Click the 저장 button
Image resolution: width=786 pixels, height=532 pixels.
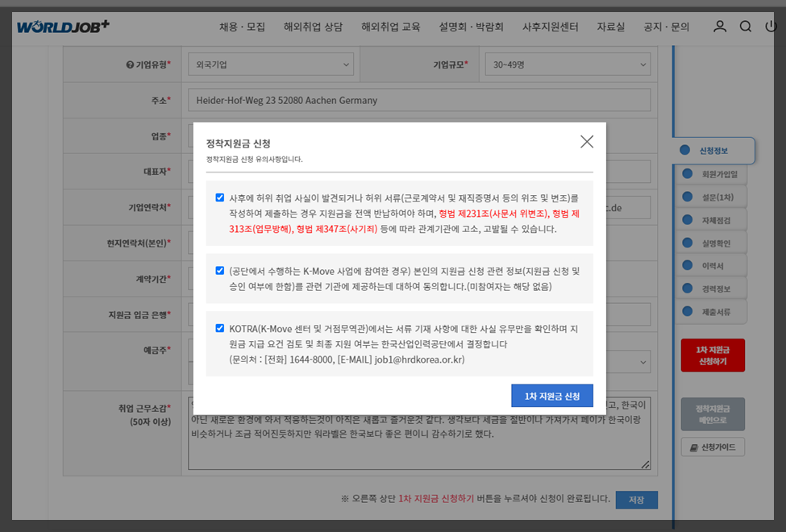coord(636,500)
